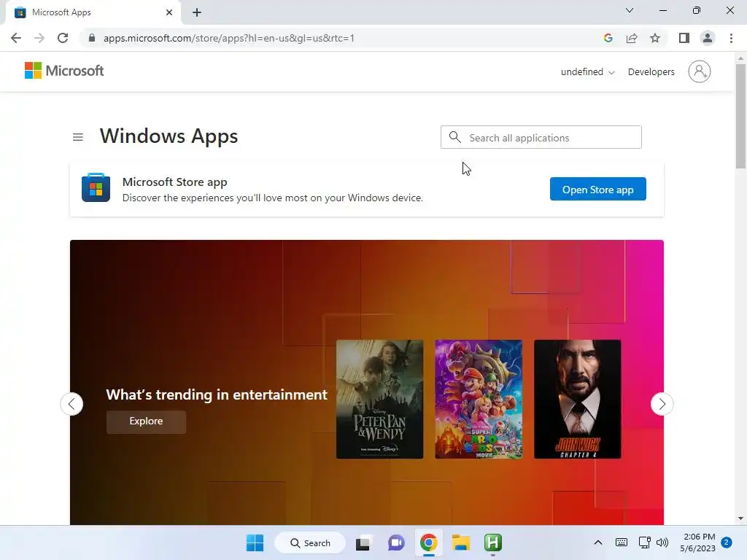The height and width of the screenshot is (560, 747).
Task: Bookmark this page with the star icon
Action: [x=655, y=38]
